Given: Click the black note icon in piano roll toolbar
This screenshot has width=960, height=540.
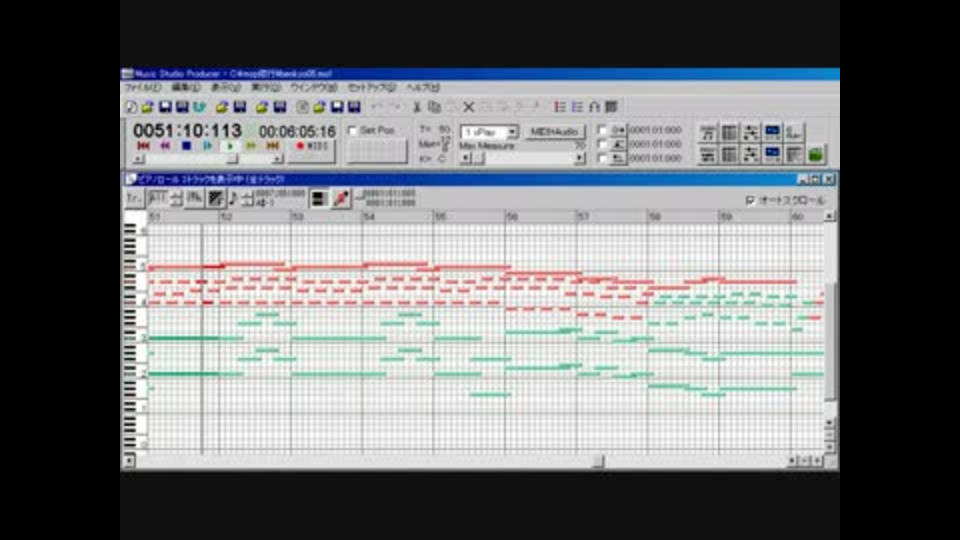Looking at the screenshot, I should pos(233,198).
